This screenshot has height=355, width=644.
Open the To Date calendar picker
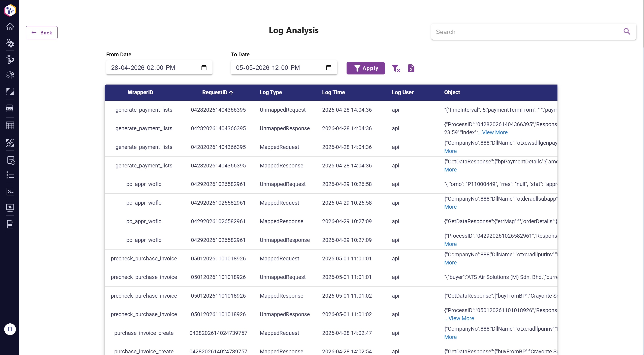pos(328,67)
